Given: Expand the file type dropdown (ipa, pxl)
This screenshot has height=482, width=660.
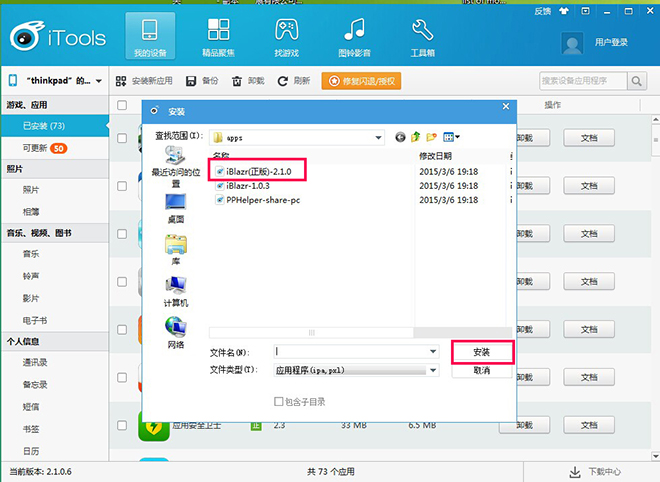Looking at the screenshot, I should click(433, 370).
